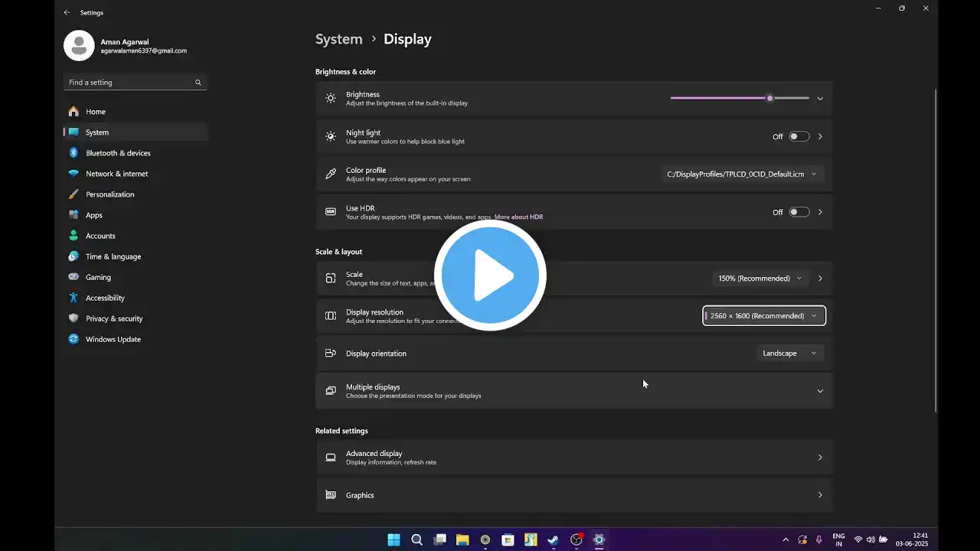
Task: Open Night light details arrow
Action: pos(820,136)
